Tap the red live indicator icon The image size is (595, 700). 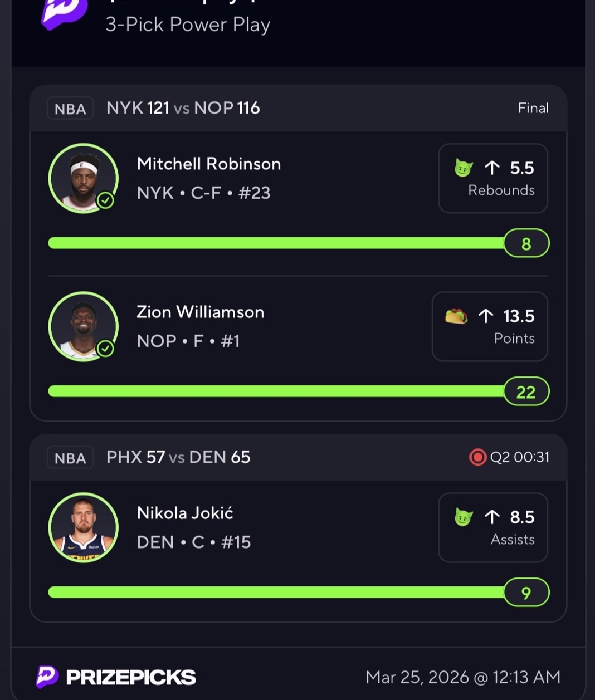point(477,457)
